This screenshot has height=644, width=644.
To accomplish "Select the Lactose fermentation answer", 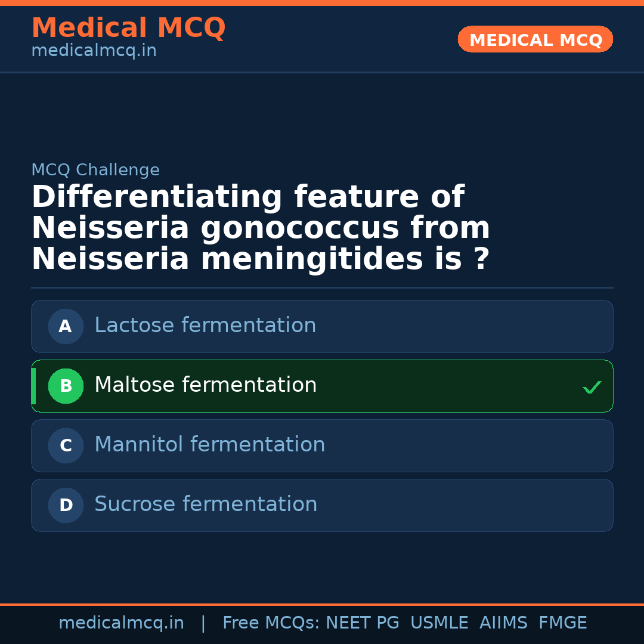I will point(205,326).
